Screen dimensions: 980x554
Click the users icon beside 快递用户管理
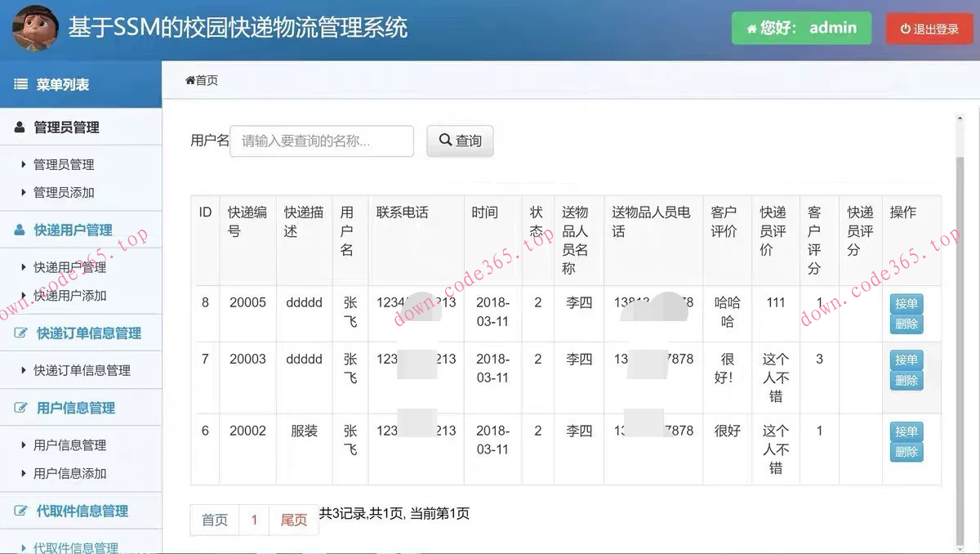coord(19,230)
